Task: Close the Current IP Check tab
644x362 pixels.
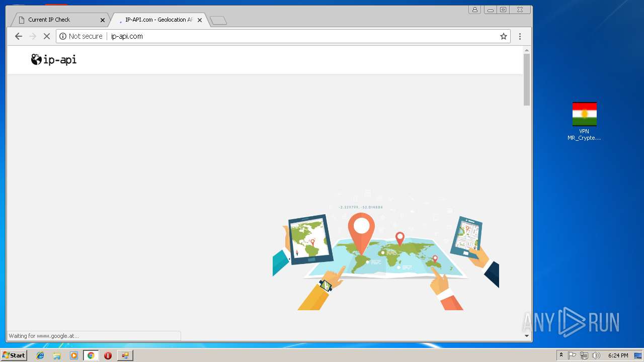Action: tap(103, 20)
